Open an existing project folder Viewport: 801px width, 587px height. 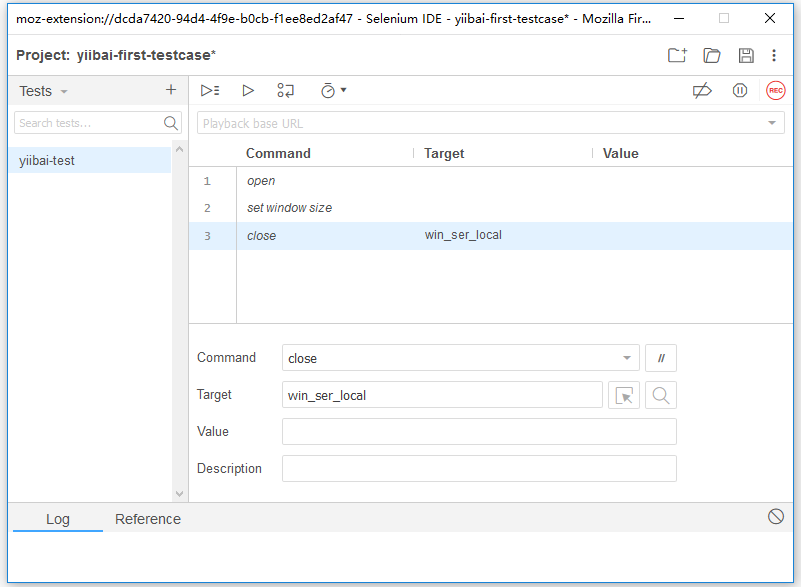click(x=712, y=55)
